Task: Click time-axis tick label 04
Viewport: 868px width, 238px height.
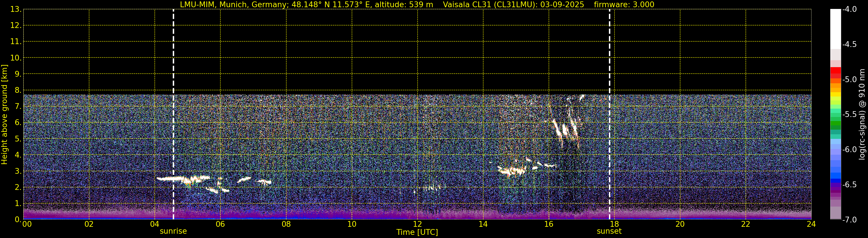Action: pos(155,224)
